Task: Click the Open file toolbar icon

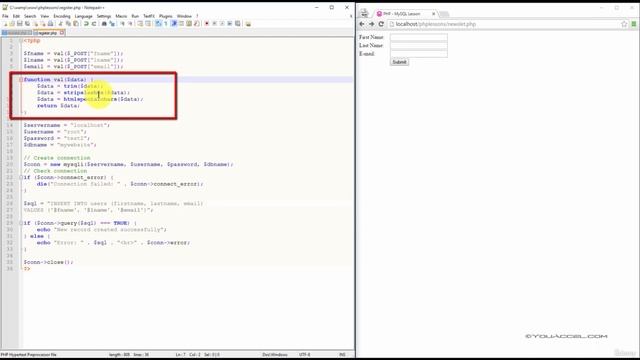Action: click(12, 24)
